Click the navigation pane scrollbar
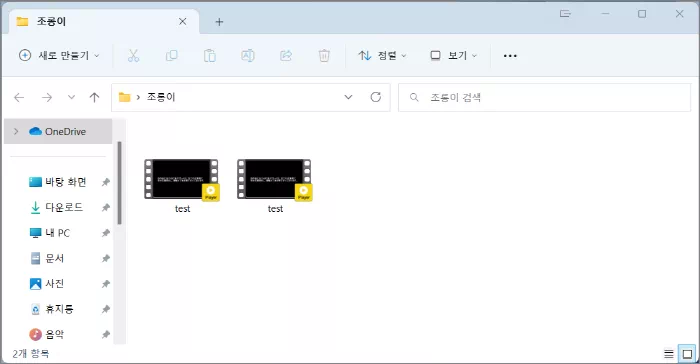Screen dimensions: 700x364 coord(120,183)
